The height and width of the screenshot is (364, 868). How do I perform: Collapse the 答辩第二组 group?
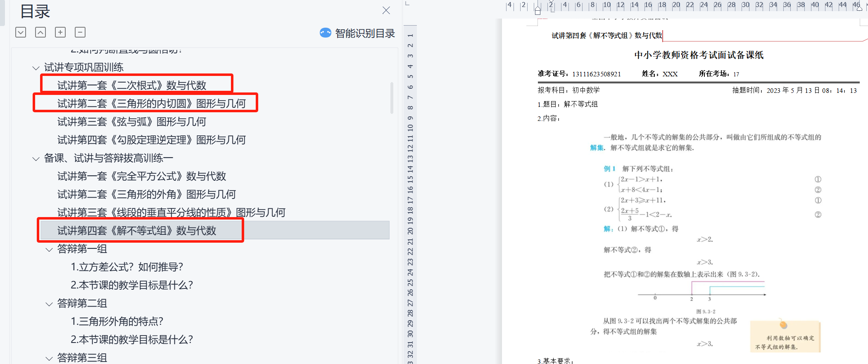point(49,304)
